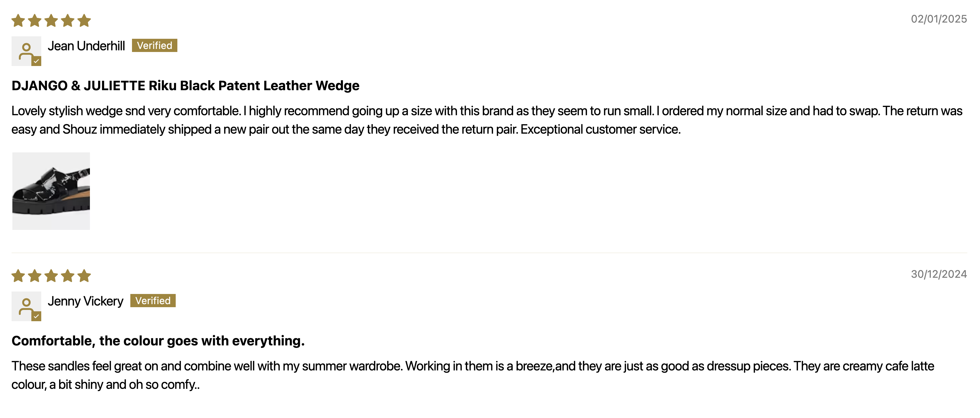Image resolution: width=980 pixels, height=418 pixels.
Task: Click the review date 02/01/2025
Action: click(938, 19)
